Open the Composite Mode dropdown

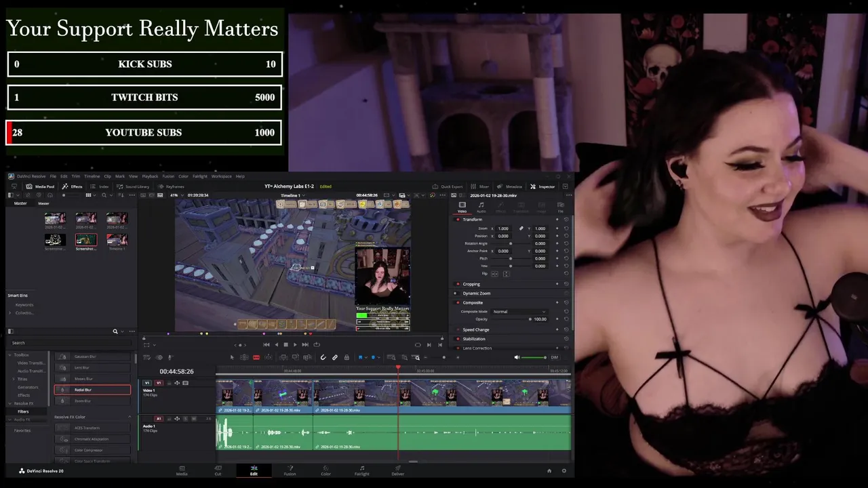pos(519,311)
